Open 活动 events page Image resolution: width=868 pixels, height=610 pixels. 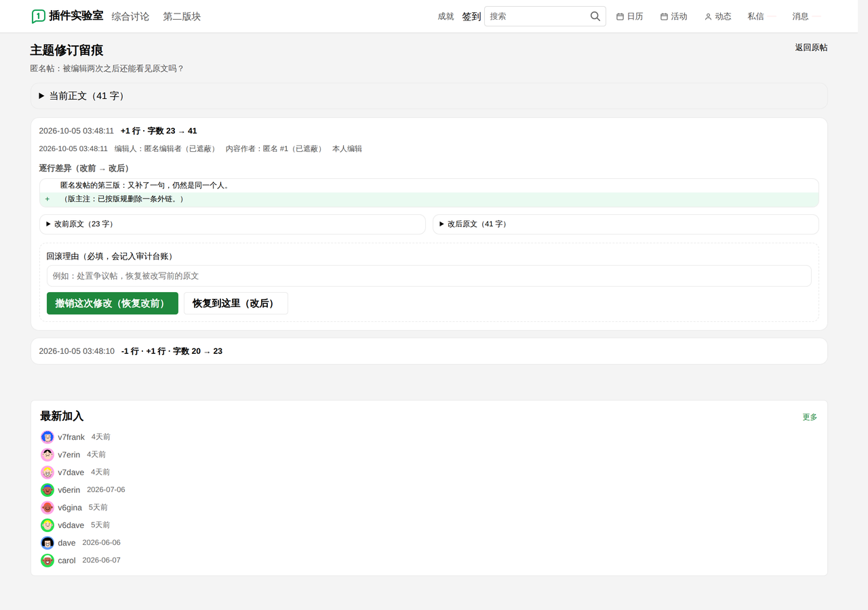click(674, 16)
